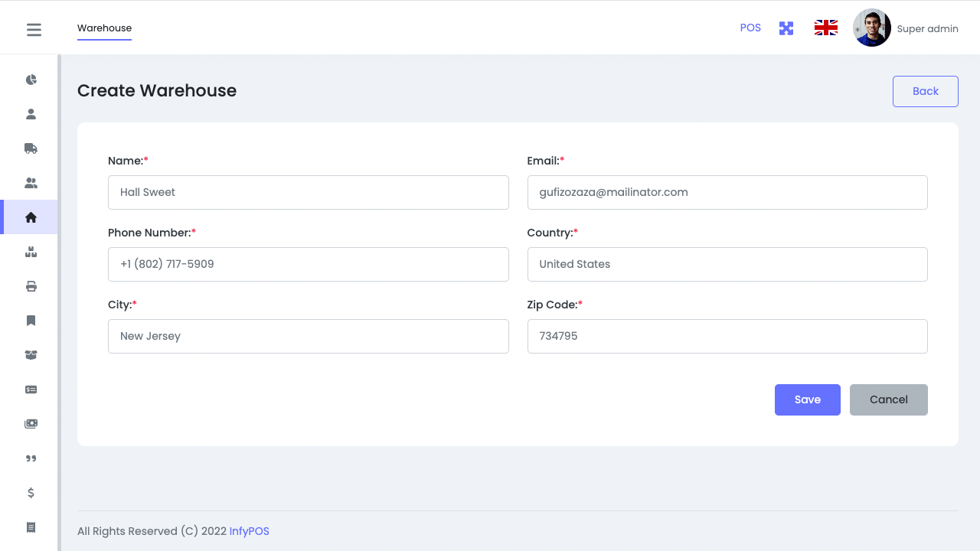Open the bookmark icon in sidebar

[31, 321]
